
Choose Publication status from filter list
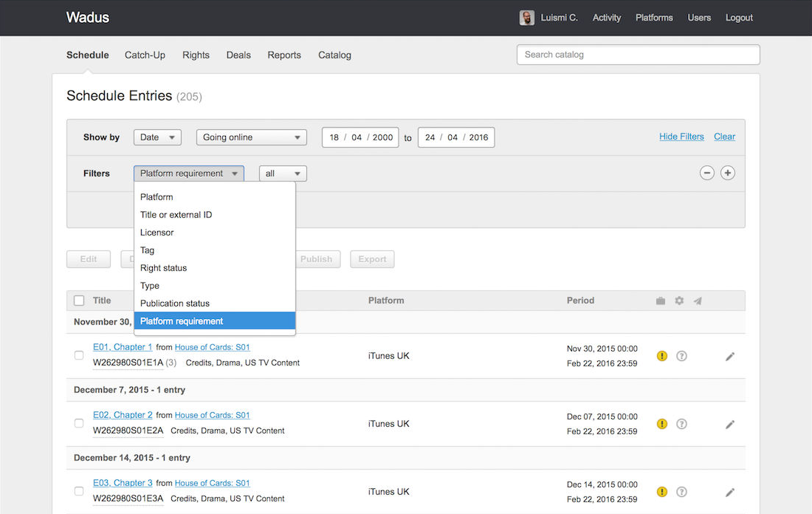[x=175, y=304]
